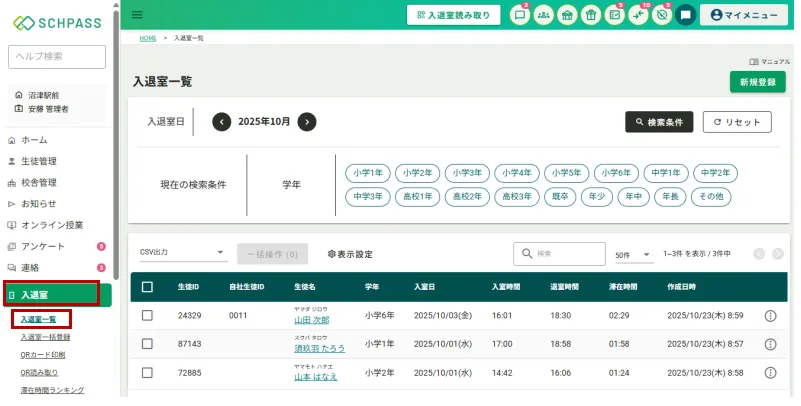Click the gift box icon in header
The image size is (801, 406).
click(x=591, y=15)
